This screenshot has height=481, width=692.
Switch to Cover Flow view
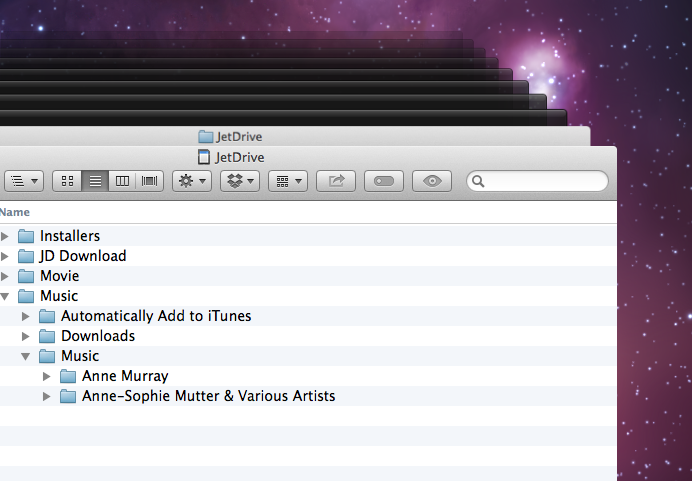150,181
